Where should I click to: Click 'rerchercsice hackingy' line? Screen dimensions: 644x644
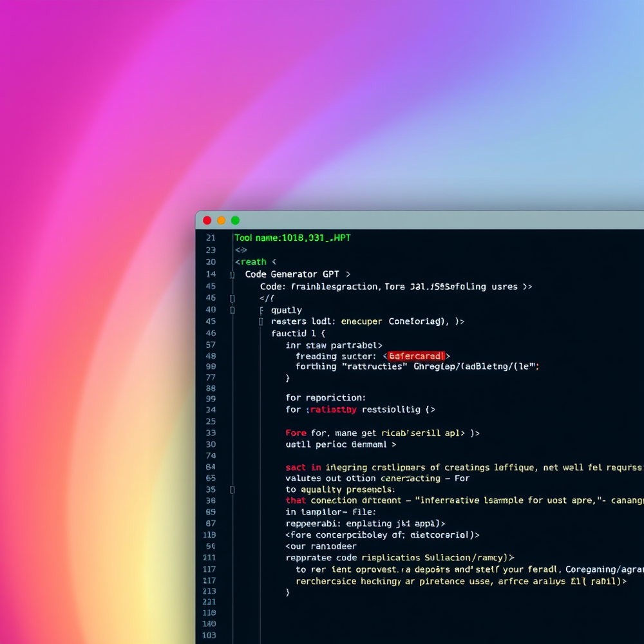(461, 581)
